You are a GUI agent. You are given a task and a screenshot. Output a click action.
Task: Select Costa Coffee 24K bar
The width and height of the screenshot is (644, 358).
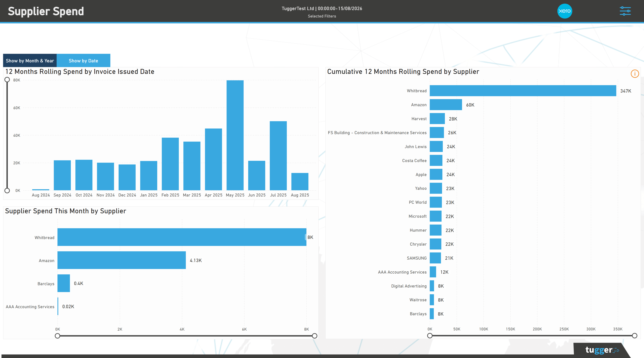tap(436, 160)
